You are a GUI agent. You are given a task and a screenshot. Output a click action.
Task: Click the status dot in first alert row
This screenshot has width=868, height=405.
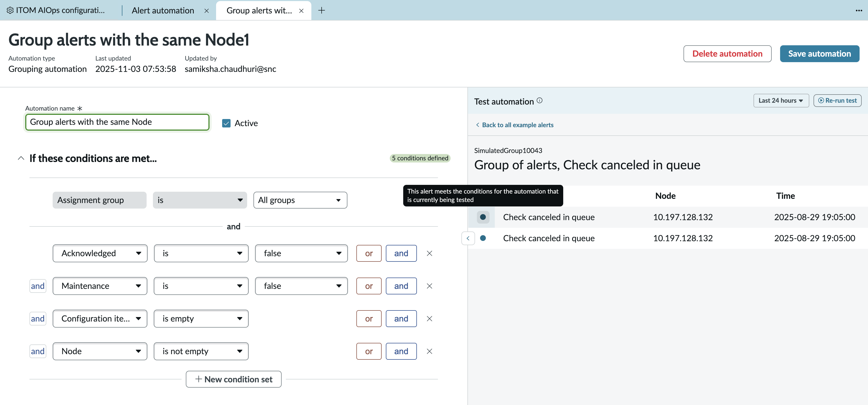[483, 217]
